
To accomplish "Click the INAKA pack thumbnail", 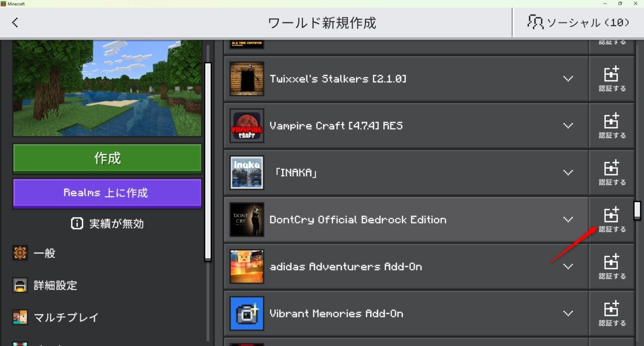I will click(x=247, y=172).
